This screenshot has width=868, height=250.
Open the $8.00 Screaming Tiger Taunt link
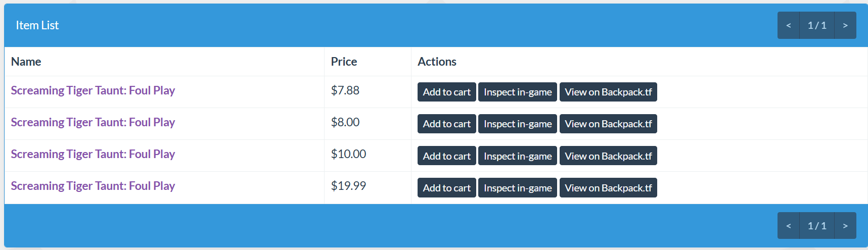pos(93,122)
